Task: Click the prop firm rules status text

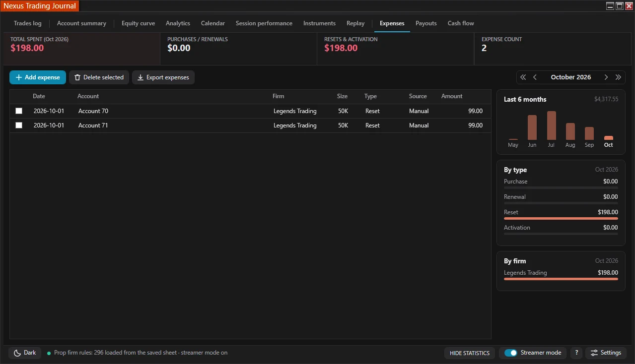Action: click(x=141, y=353)
